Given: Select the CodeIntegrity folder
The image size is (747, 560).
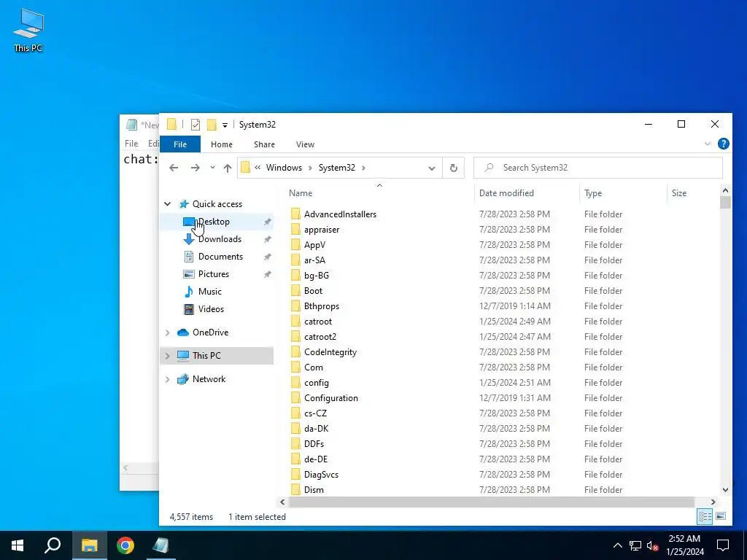Looking at the screenshot, I should click(x=330, y=352).
